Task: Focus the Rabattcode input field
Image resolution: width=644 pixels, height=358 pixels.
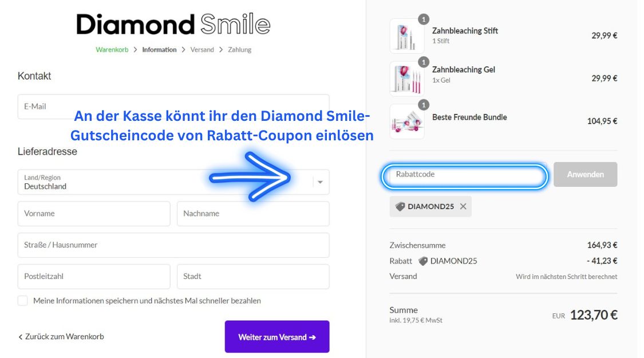Action: [x=464, y=176]
